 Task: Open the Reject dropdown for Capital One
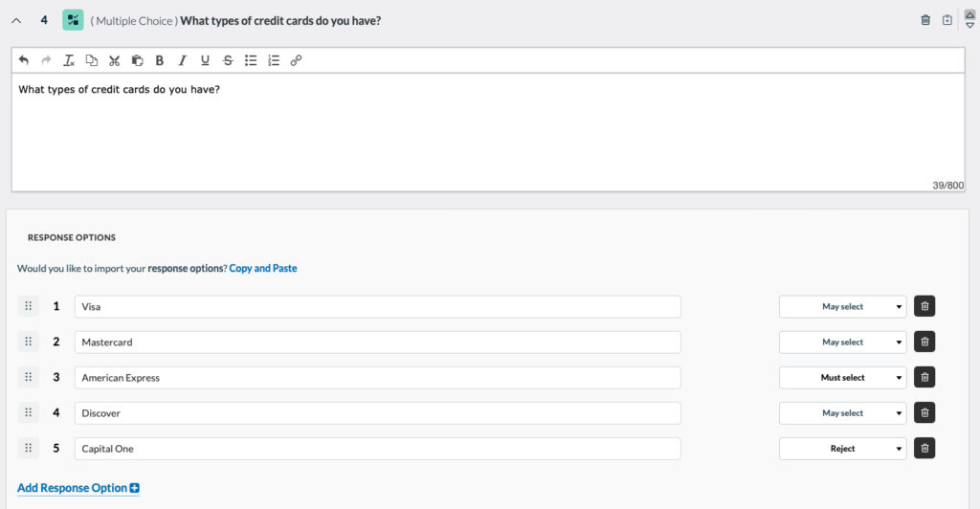[x=842, y=449]
